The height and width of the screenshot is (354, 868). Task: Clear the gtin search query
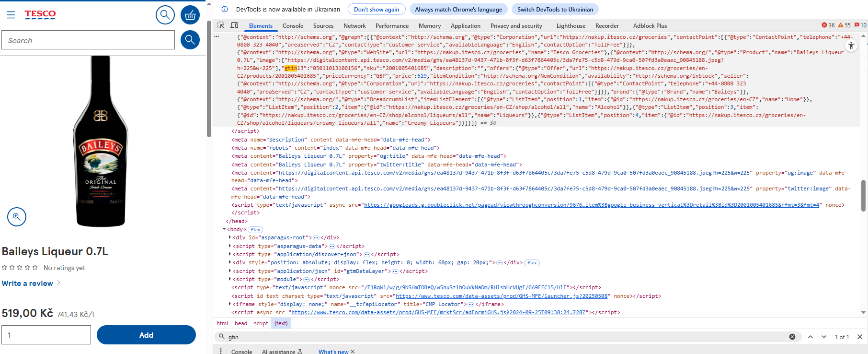coord(792,337)
